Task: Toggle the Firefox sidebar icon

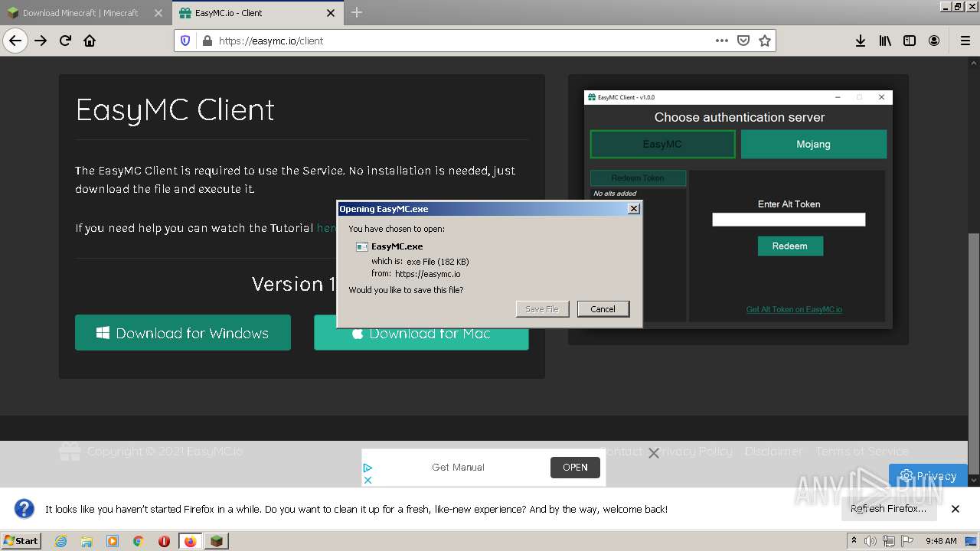Action: pos(910,41)
